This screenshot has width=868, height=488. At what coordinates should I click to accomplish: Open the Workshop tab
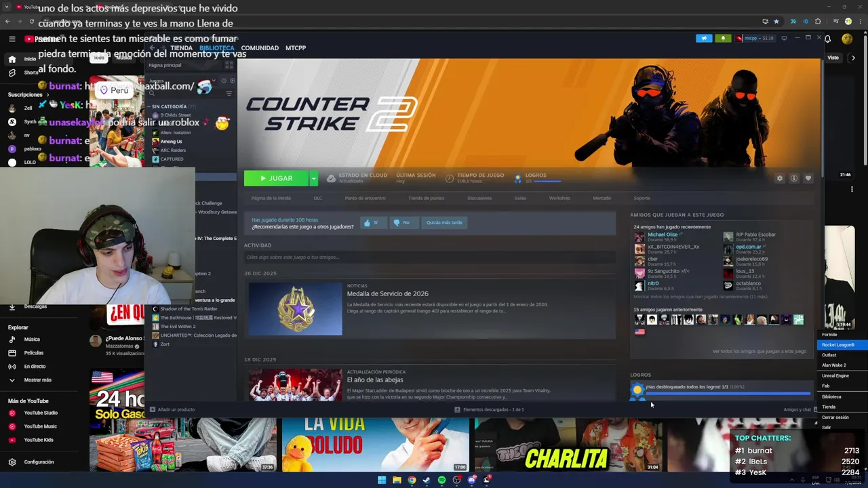coord(559,198)
